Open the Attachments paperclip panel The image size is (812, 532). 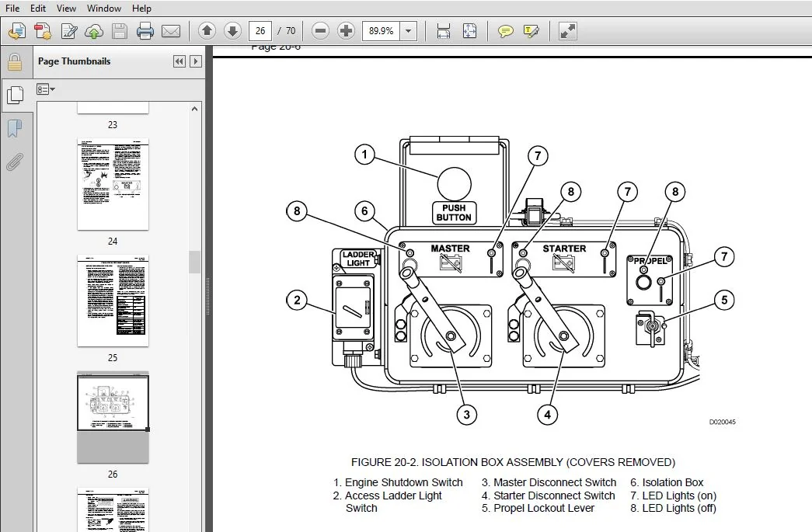(15, 162)
